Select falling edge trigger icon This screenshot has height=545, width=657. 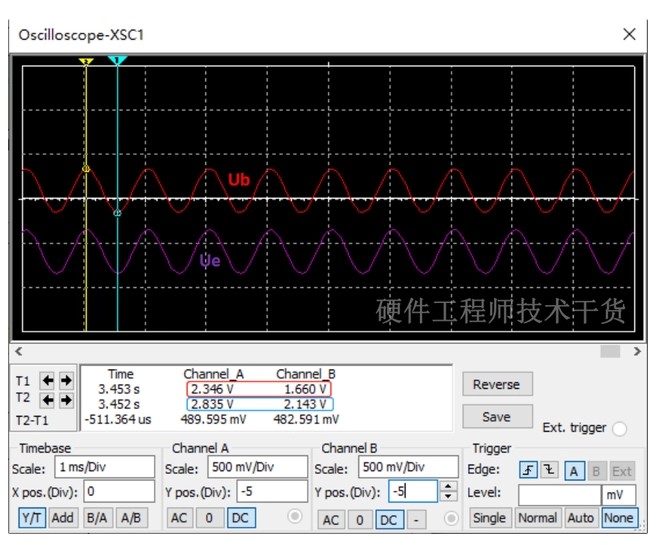549,470
